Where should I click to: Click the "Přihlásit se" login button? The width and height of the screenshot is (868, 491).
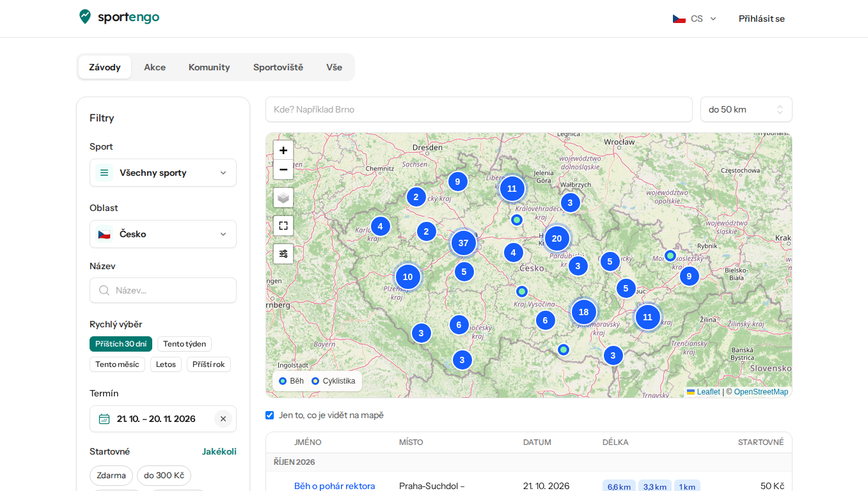pos(762,19)
